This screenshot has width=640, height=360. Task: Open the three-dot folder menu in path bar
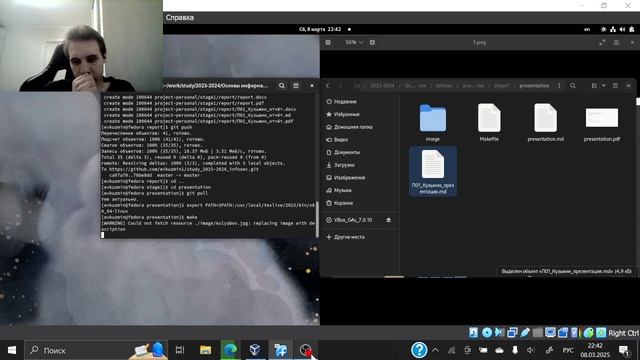[x=559, y=86]
